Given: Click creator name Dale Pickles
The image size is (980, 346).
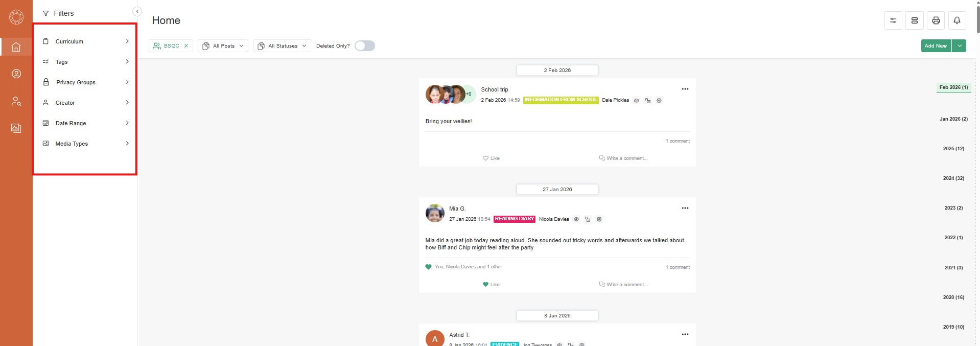Looking at the screenshot, I should pos(615,100).
